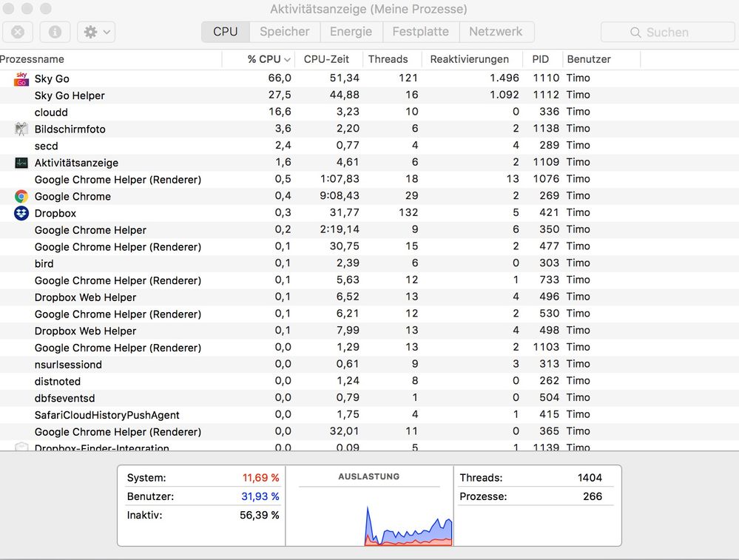This screenshot has height=560, width=739.
Task: Select Chrome Helper (Renderer) with PID 477
Action: click(x=370, y=246)
